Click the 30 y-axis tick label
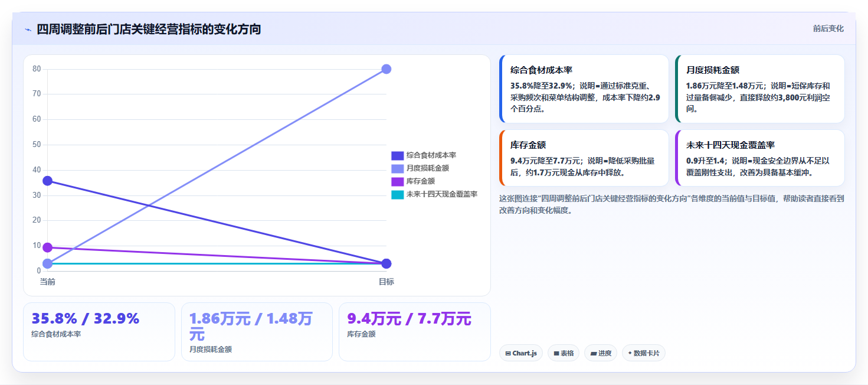 (37, 195)
